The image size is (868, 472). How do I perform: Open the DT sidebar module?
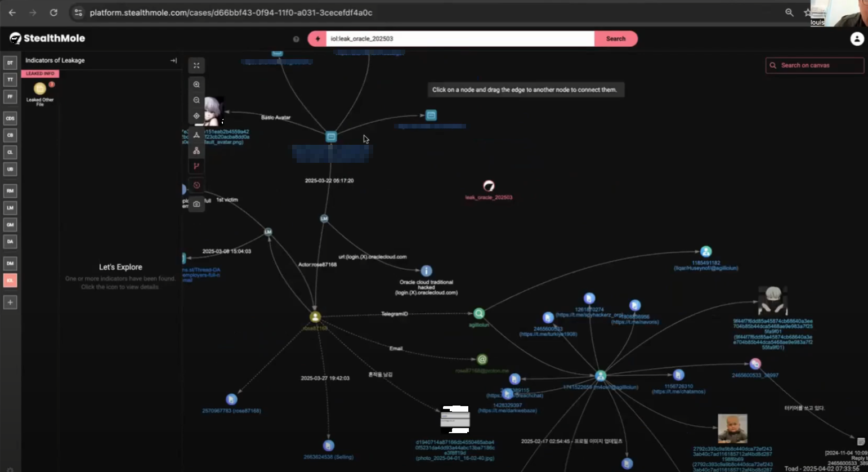[x=10, y=63]
